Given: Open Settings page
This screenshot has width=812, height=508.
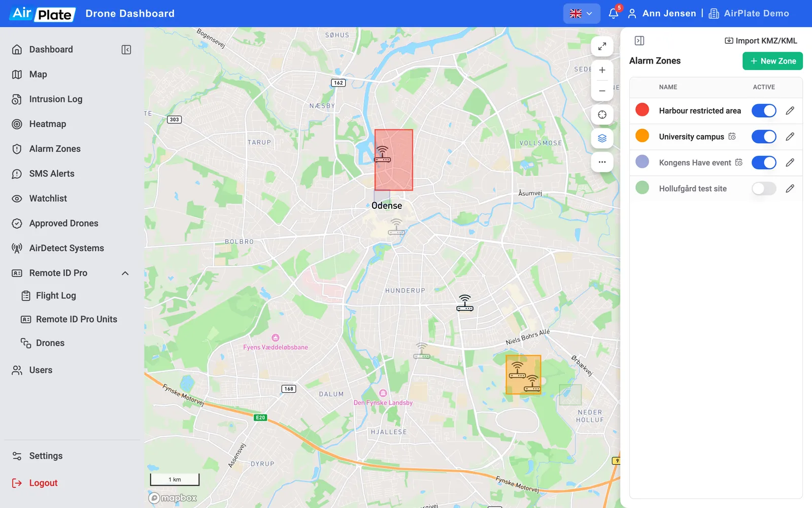Looking at the screenshot, I should [46, 456].
